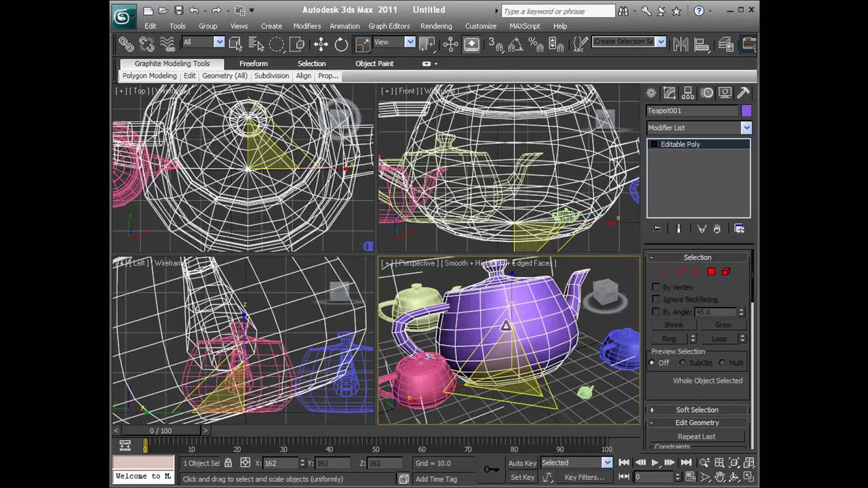Open the Utilities hammer panel tab

744,93
